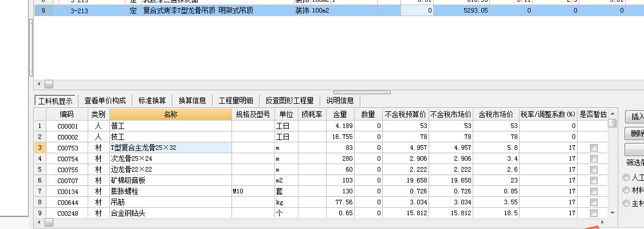Viewport: 644px width, 229px height.
Task: Click the 5293.05 value in row 9
Action: click(461, 11)
